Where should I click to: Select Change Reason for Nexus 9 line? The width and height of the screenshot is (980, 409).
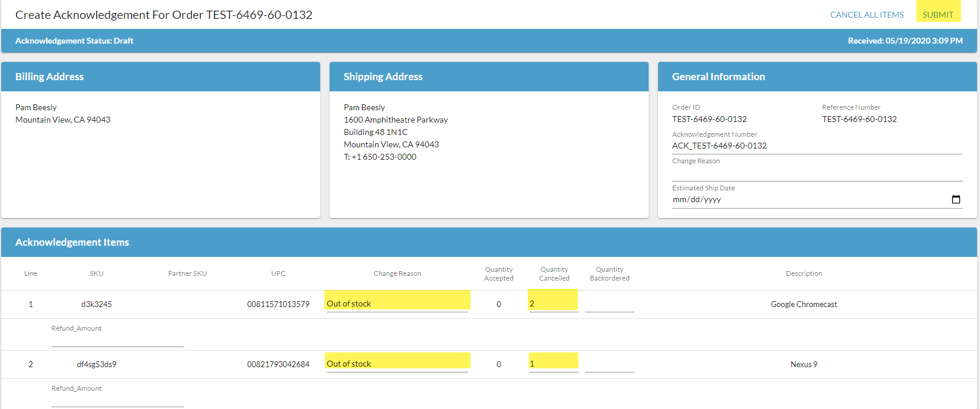pyautogui.click(x=397, y=364)
